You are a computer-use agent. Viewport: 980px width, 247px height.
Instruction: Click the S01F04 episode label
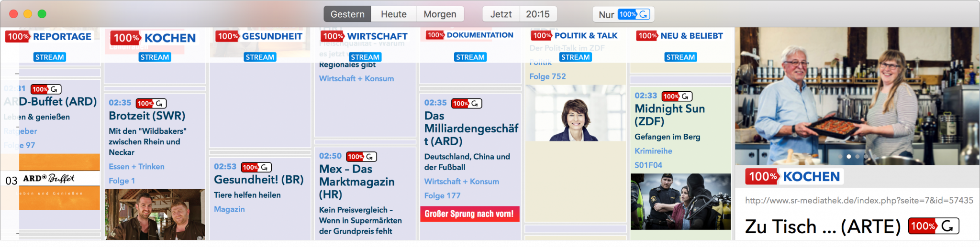tap(648, 165)
